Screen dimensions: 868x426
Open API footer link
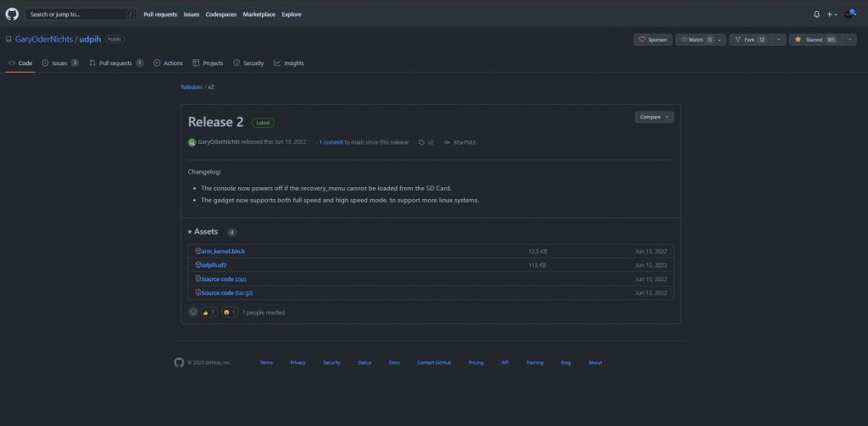point(505,363)
